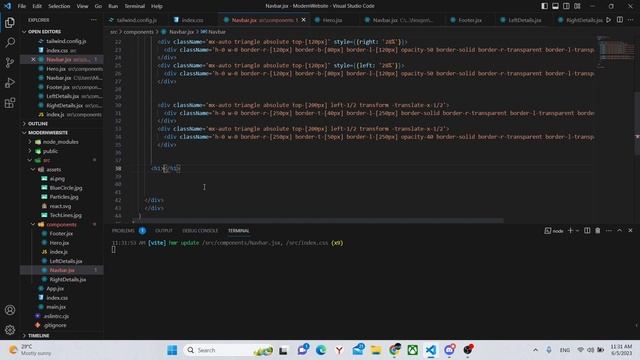
Task: Open the Extensions view
Action: 10,102
